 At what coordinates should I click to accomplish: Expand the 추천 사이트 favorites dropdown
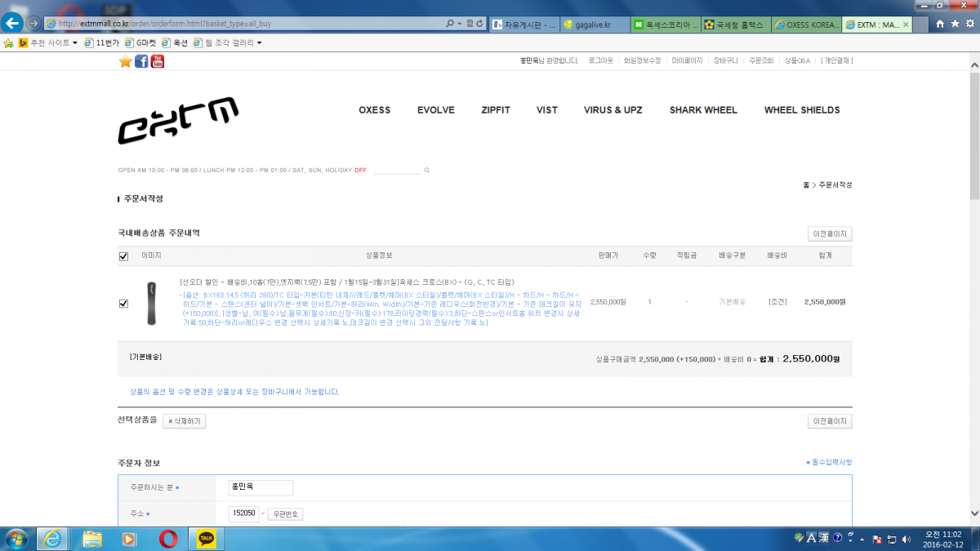75,42
